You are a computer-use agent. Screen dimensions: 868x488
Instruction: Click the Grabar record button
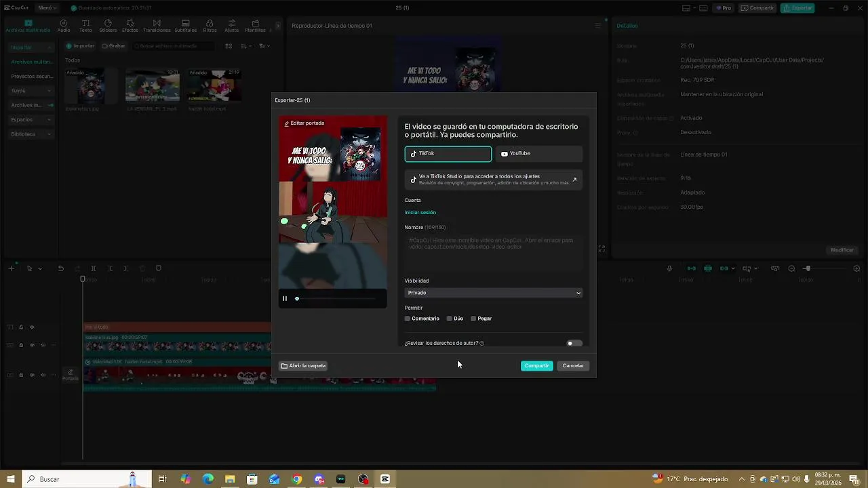click(113, 46)
